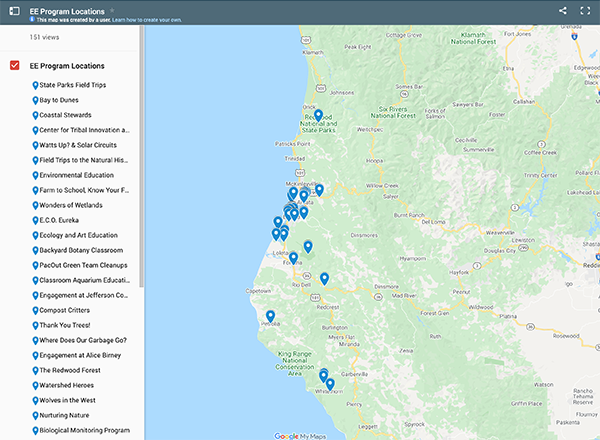Open Biological Monitoring Program entry

coord(85,430)
